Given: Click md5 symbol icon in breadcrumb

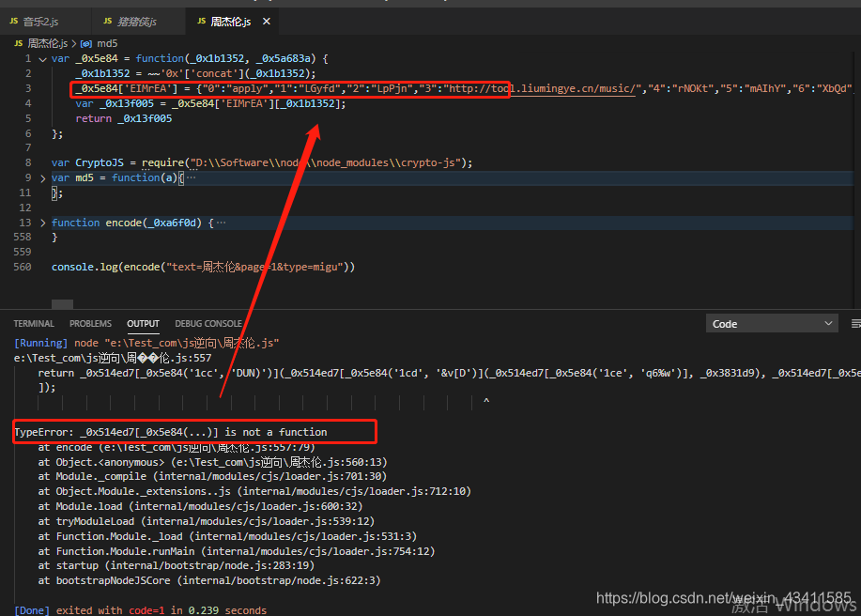Looking at the screenshot, I should pos(86,43).
